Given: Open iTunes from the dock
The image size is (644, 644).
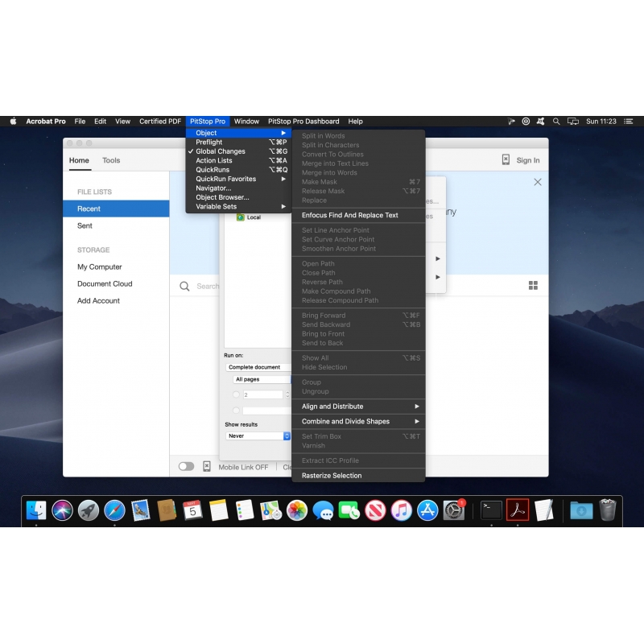Looking at the screenshot, I should tap(401, 510).
